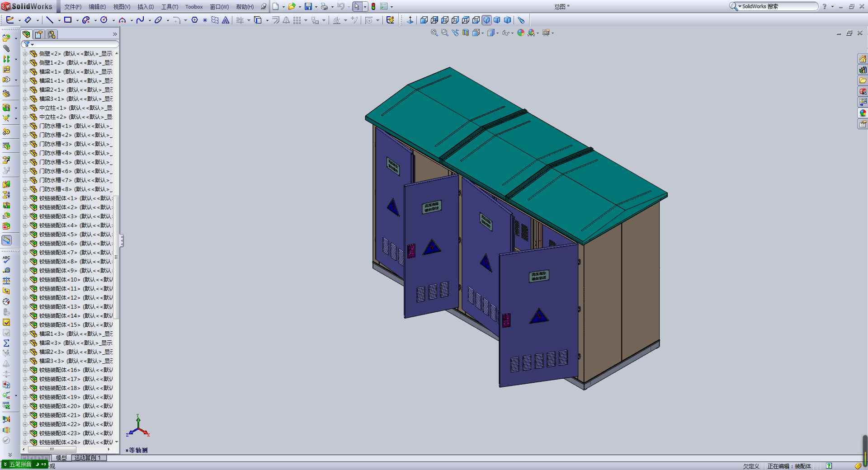Screen dimensions: 868x470
Task: Open the 工具(T) menu
Action: (x=170, y=7)
